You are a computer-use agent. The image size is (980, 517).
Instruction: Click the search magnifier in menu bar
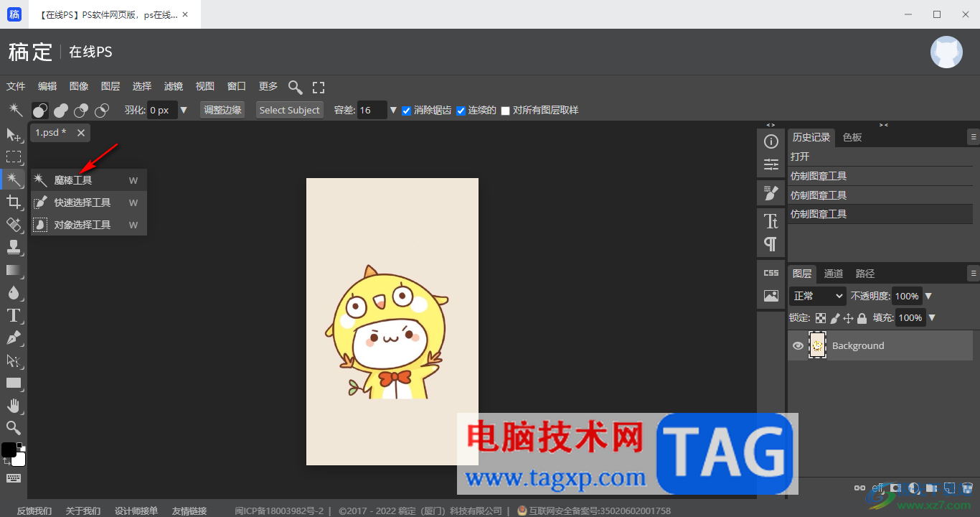[x=295, y=87]
